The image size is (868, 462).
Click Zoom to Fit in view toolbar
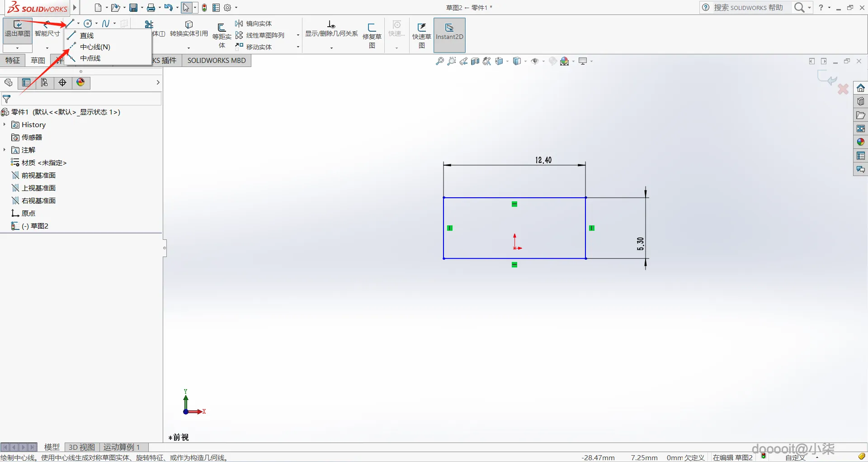pos(439,61)
